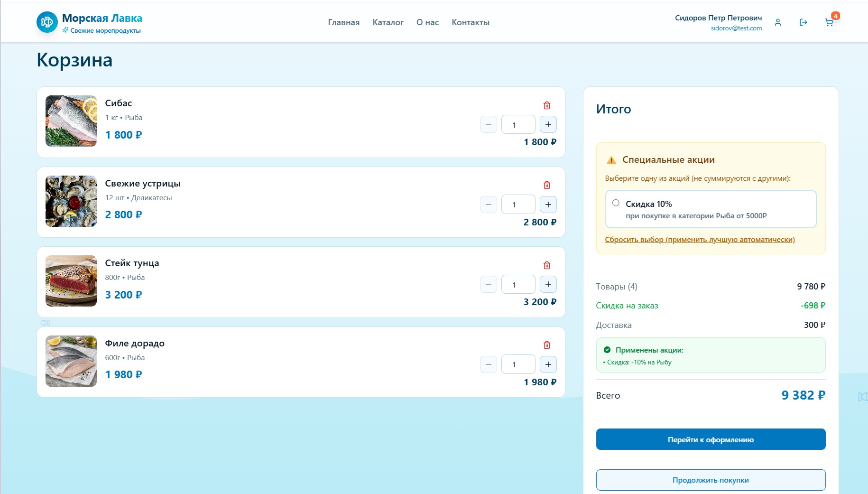Open the Свежие устрицы product image
Image resolution: width=868 pixels, height=494 pixels.
pyautogui.click(x=71, y=201)
